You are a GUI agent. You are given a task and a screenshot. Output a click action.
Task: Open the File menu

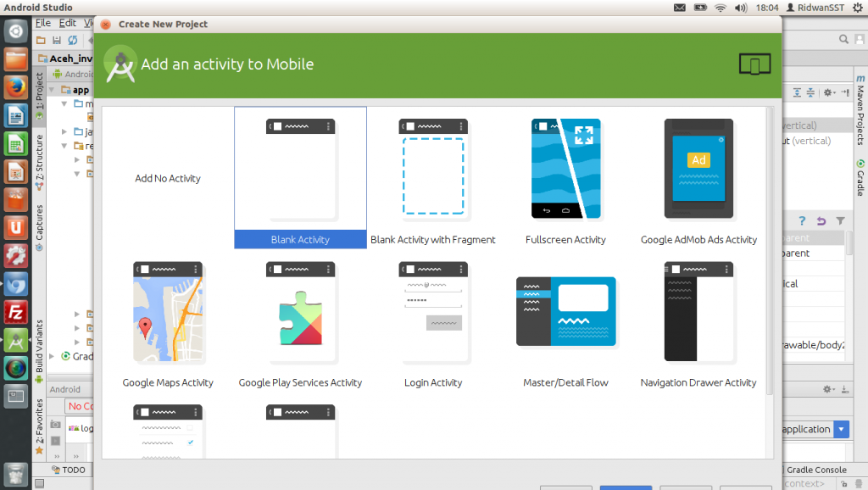(x=43, y=23)
